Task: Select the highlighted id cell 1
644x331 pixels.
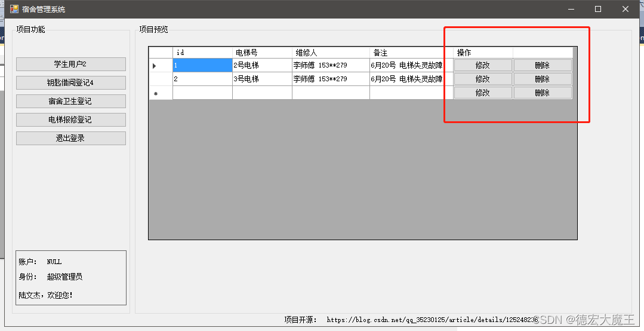Action: click(x=202, y=65)
